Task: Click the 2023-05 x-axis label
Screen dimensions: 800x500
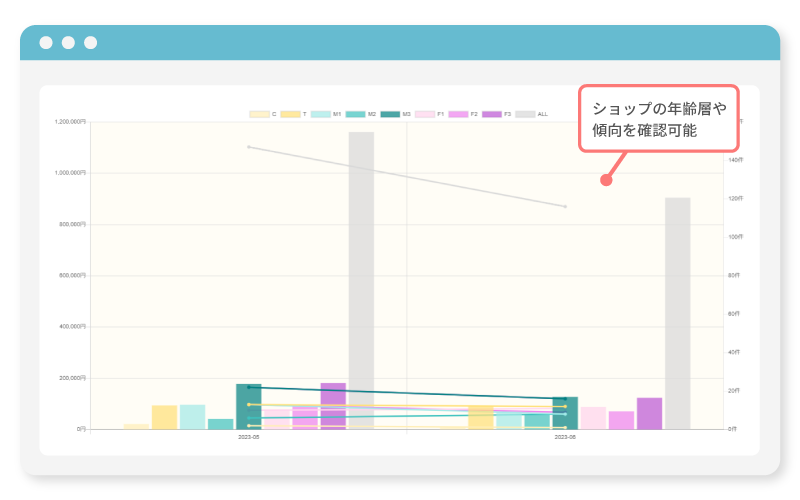Action: (248, 437)
